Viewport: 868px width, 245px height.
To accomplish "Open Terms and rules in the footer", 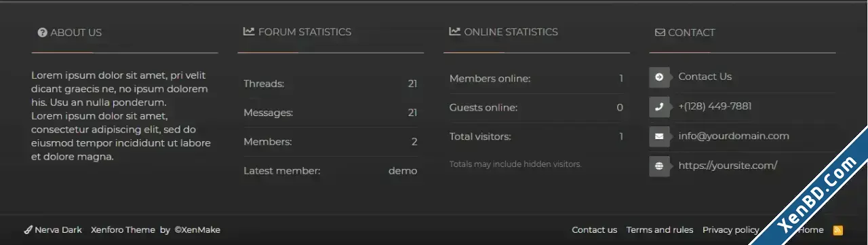I will coord(660,230).
